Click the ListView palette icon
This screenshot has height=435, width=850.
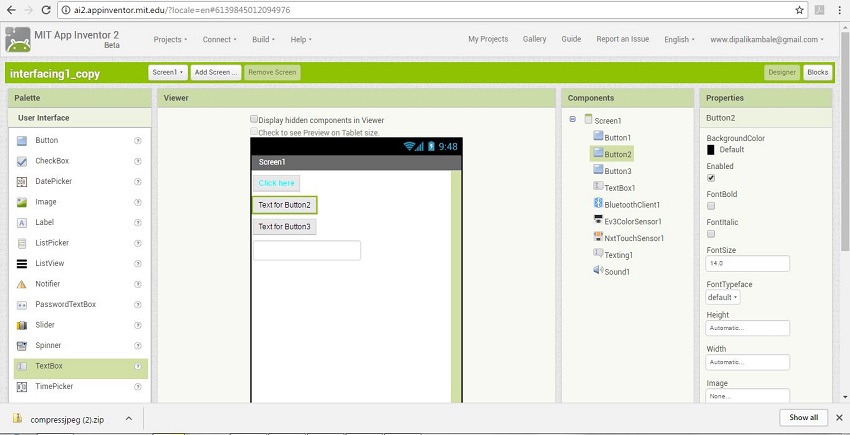coord(22,264)
